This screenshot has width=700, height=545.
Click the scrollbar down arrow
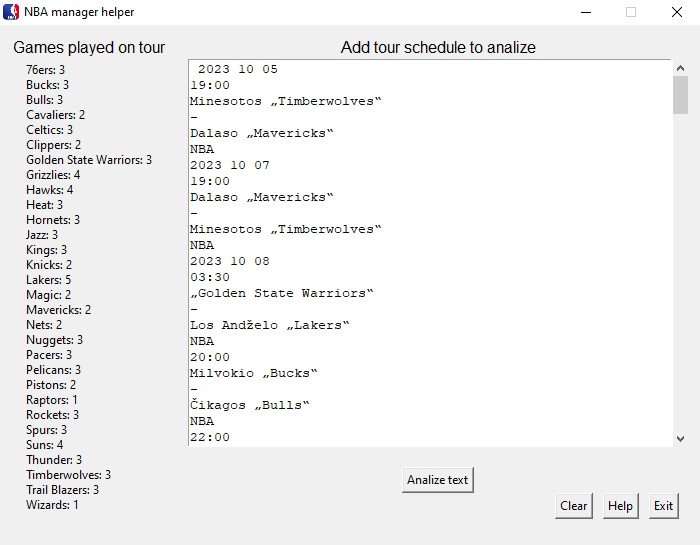680,438
